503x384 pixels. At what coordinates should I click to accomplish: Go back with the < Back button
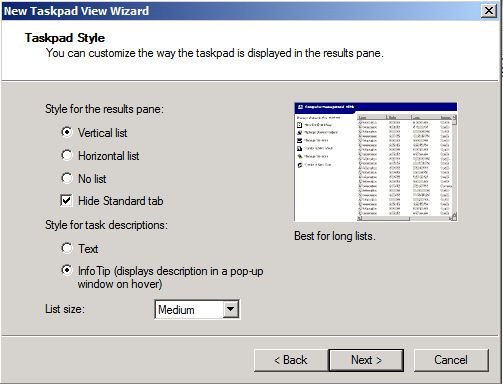coord(291,360)
